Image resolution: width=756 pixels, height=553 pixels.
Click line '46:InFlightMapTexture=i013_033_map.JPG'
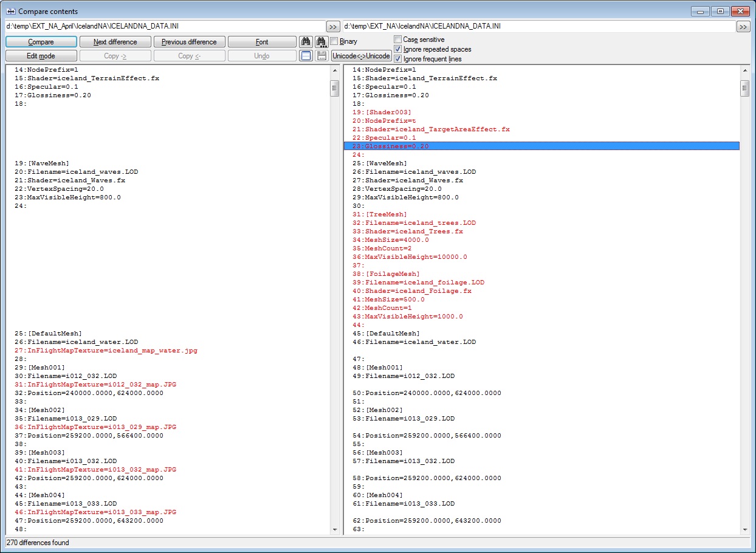[95, 512]
